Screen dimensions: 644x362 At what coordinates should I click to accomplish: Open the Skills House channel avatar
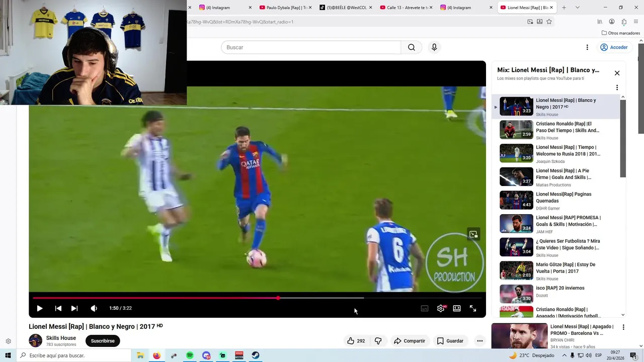click(x=35, y=340)
